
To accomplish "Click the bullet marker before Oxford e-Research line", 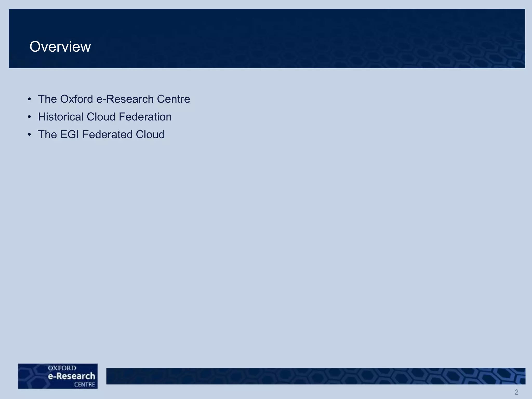I will pyautogui.click(x=30, y=99).
